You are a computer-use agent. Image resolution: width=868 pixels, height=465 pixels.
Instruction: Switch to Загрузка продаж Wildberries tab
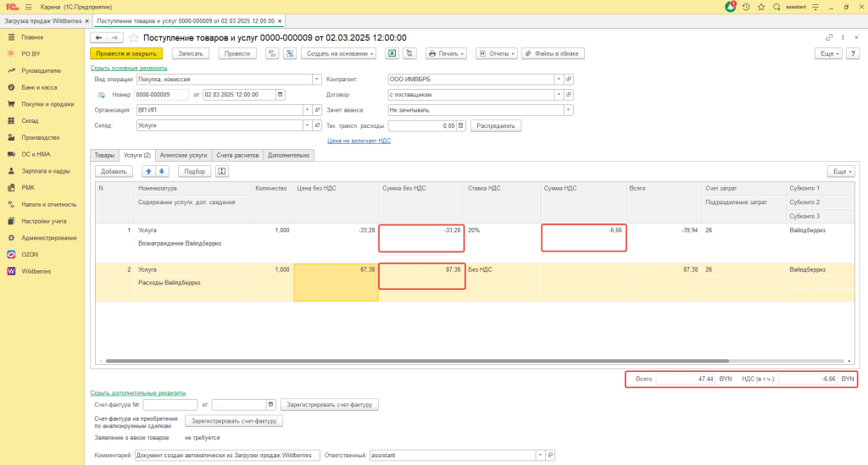click(43, 21)
